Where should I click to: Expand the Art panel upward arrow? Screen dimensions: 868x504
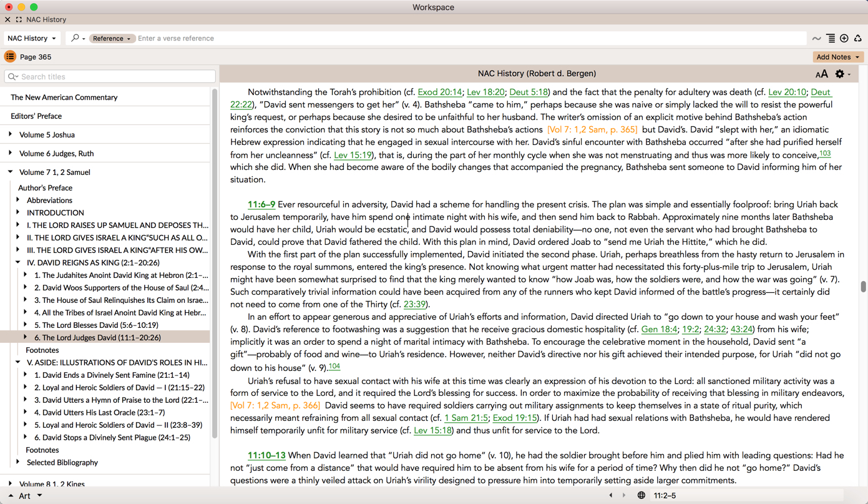tap(11, 496)
